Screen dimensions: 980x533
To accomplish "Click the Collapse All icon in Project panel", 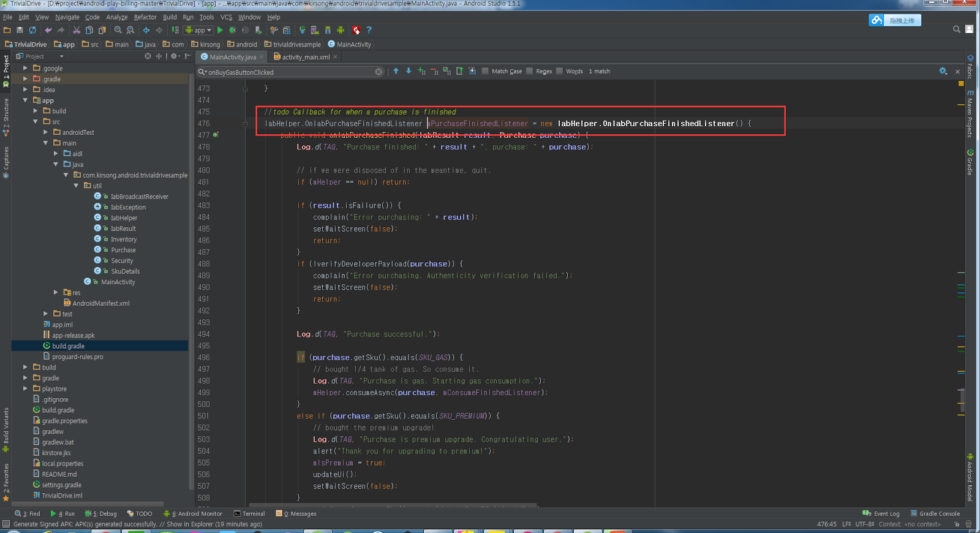I will (159, 56).
